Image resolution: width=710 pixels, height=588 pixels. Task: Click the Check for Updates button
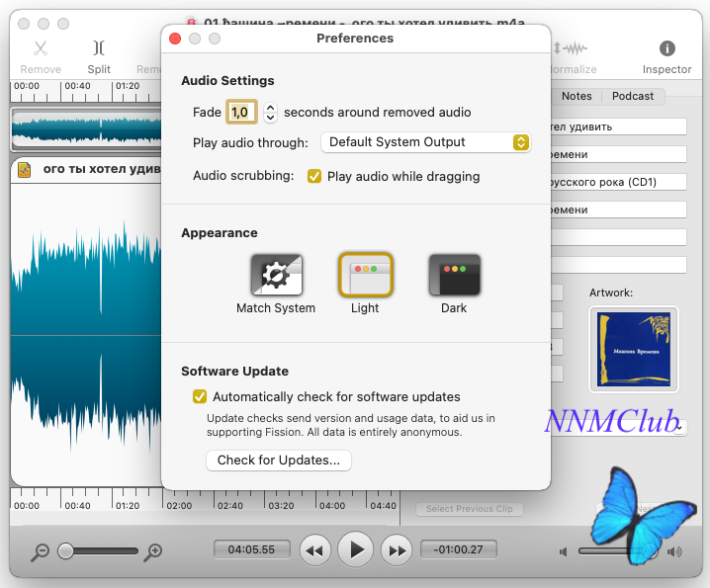click(x=279, y=461)
